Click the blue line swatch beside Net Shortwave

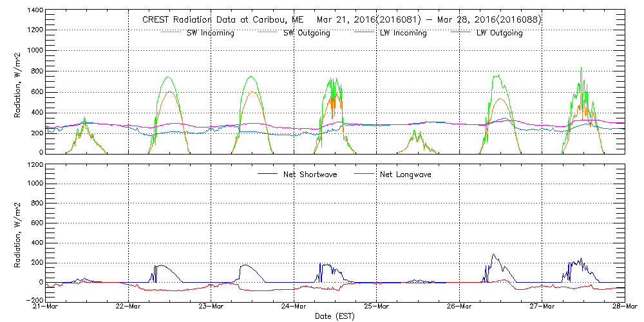click(268, 174)
